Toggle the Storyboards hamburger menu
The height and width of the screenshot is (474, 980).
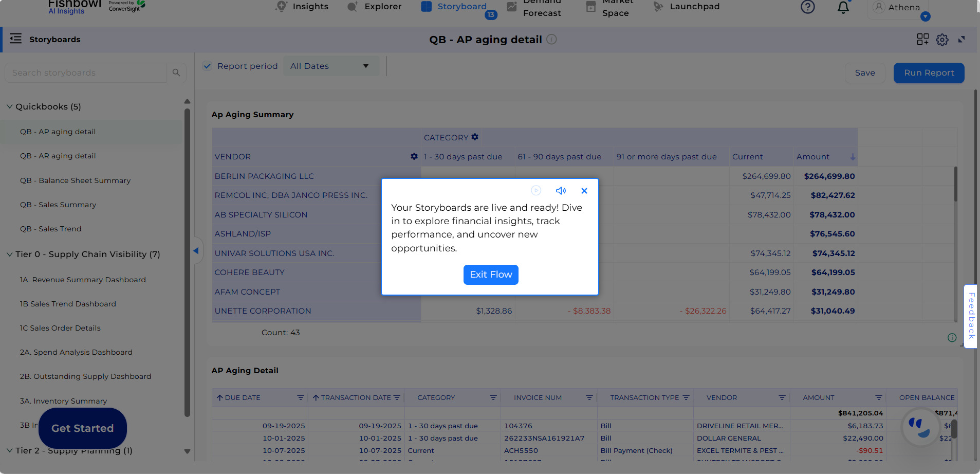(x=16, y=39)
